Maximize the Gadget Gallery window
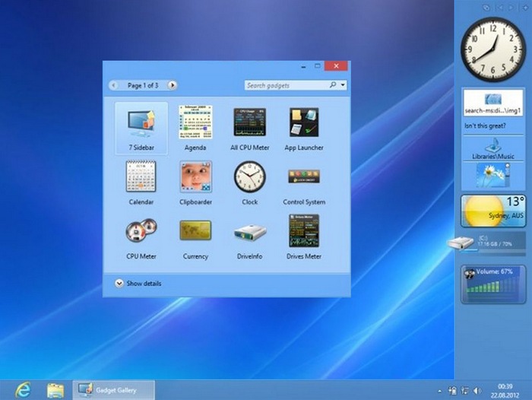Screen dimensions: 532x400 (x=317, y=66)
